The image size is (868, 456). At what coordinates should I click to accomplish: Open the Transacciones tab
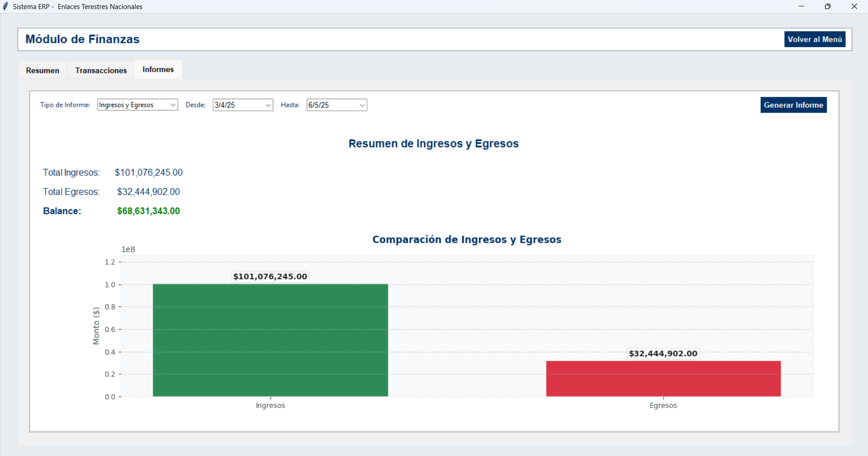(101, 70)
